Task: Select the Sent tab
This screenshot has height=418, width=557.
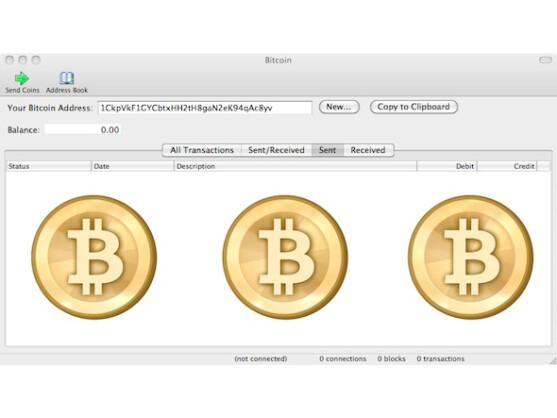Action: [328, 150]
